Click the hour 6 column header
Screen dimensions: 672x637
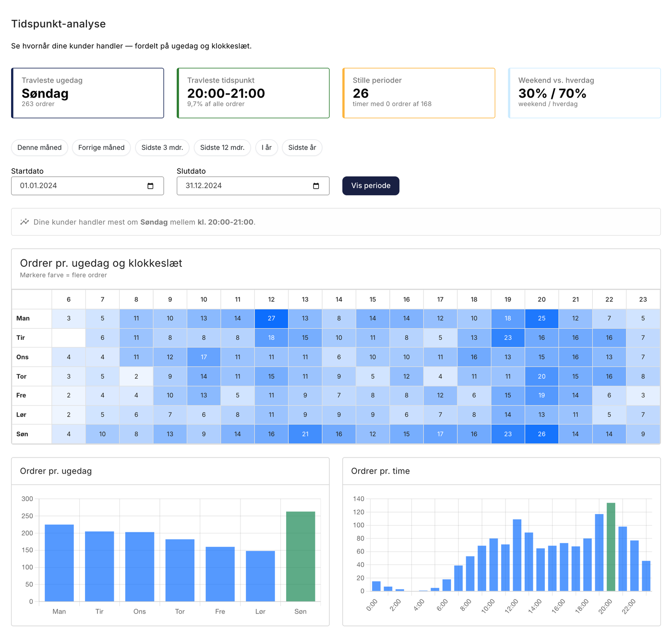tap(69, 299)
